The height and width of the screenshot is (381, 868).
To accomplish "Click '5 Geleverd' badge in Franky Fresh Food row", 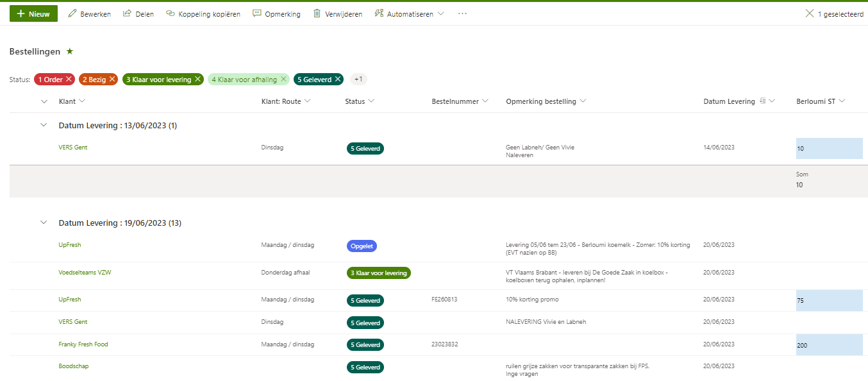I will click(365, 345).
